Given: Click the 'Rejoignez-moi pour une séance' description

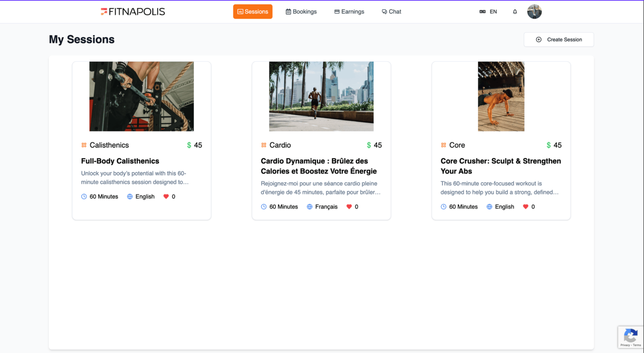Looking at the screenshot, I should [321, 188].
